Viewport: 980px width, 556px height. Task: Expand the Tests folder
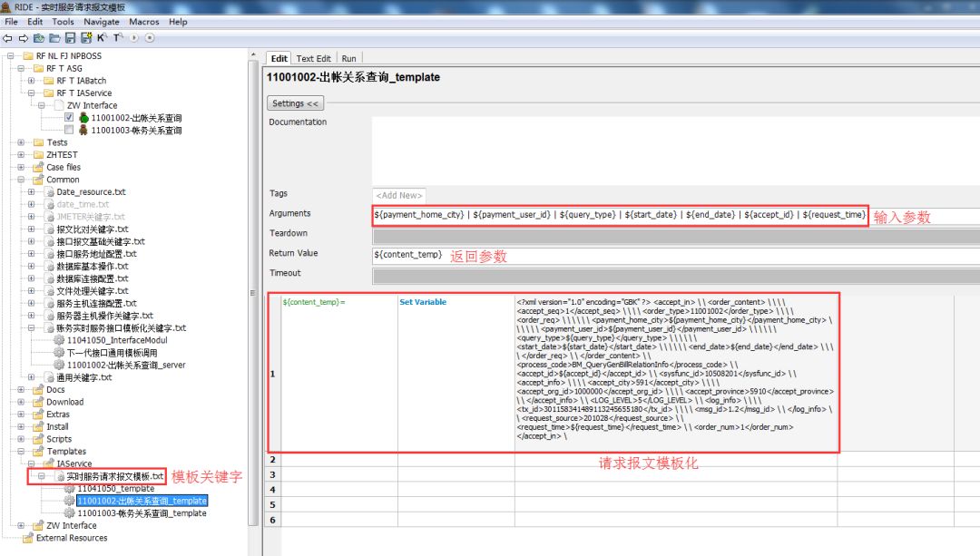pyautogui.click(x=21, y=142)
